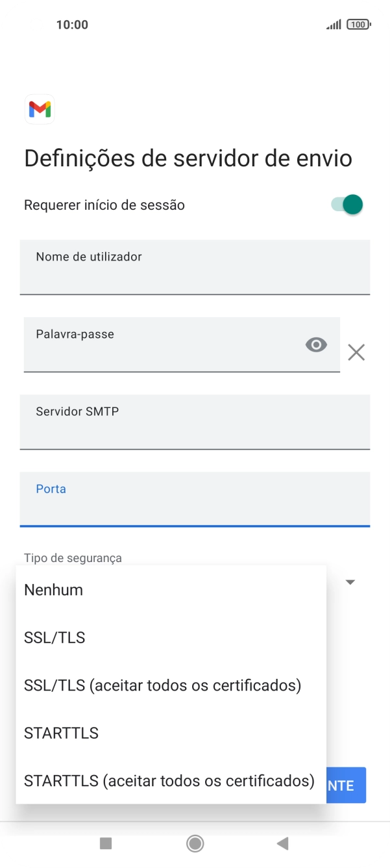Tap the signal strength indicator

coord(333,24)
